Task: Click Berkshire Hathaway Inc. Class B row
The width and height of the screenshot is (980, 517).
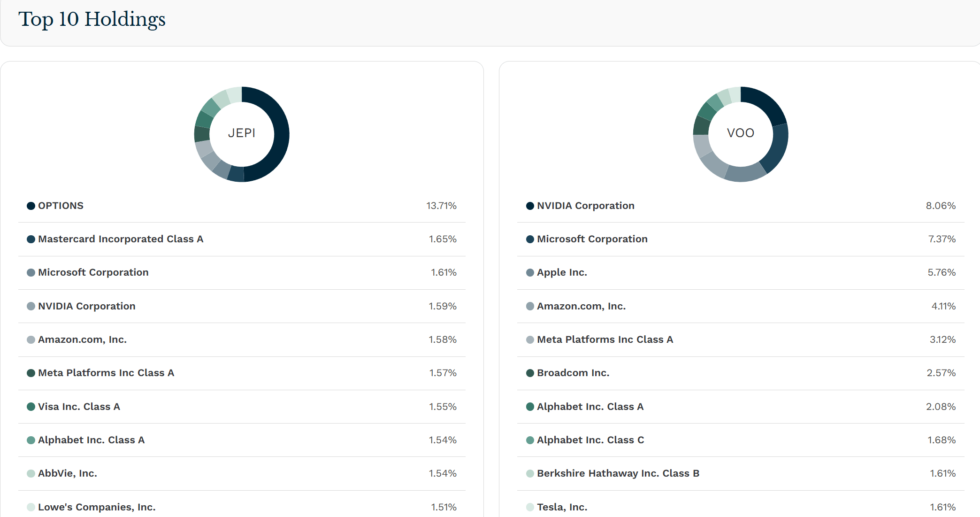Action: 618,473
